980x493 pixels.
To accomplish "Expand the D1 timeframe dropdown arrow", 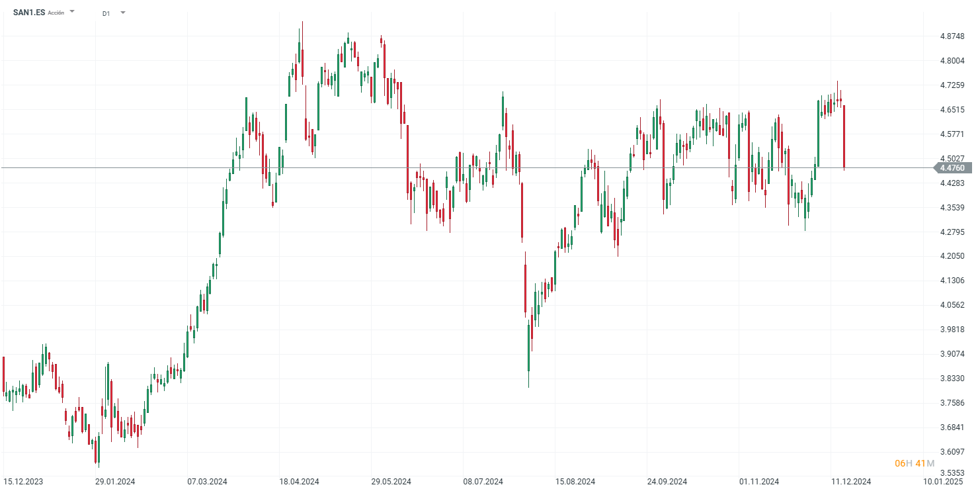I will click(123, 13).
